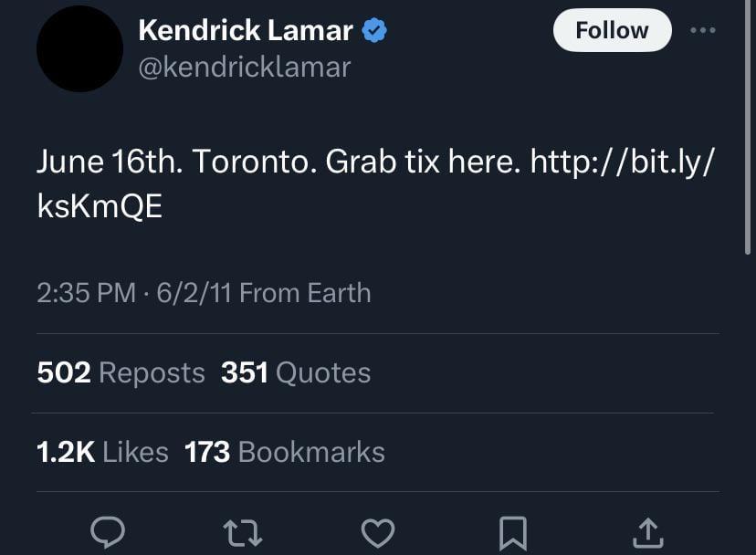Click the tweet text June 16th. Toronto
The image size is (756, 555).
177,161
